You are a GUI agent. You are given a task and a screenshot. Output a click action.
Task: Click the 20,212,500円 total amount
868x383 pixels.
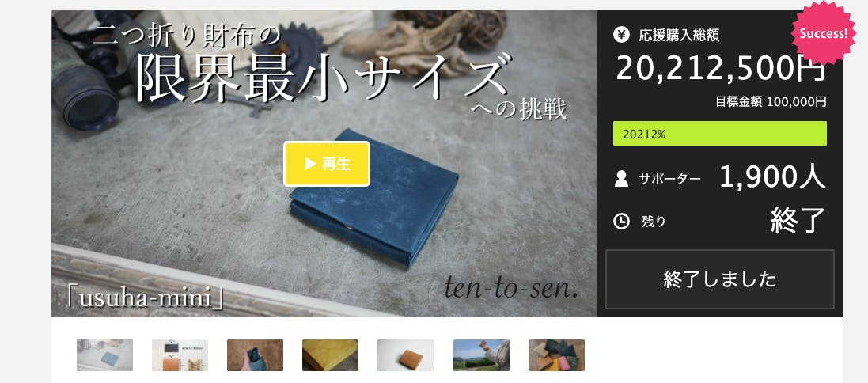[720, 69]
